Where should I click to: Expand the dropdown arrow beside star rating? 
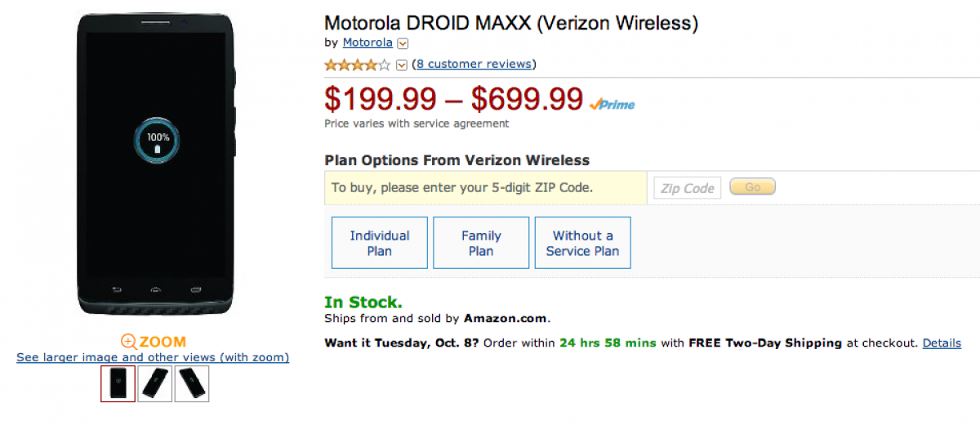pos(402,65)
